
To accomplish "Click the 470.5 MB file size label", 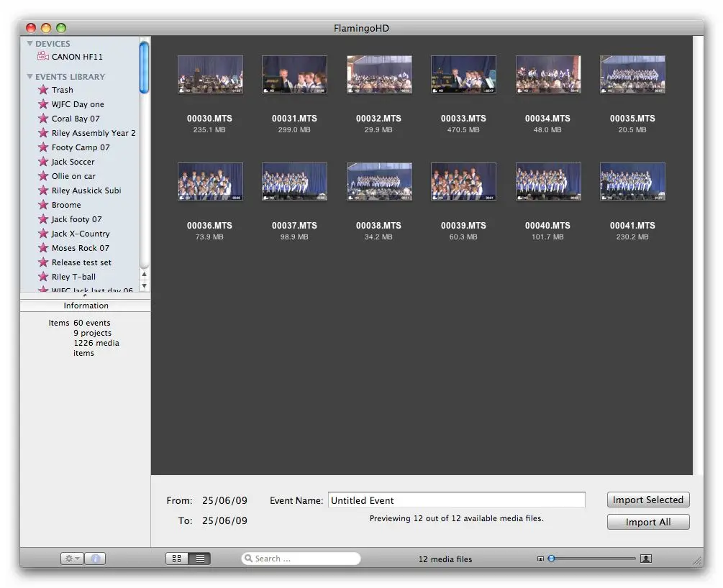I will click(463, 129).
